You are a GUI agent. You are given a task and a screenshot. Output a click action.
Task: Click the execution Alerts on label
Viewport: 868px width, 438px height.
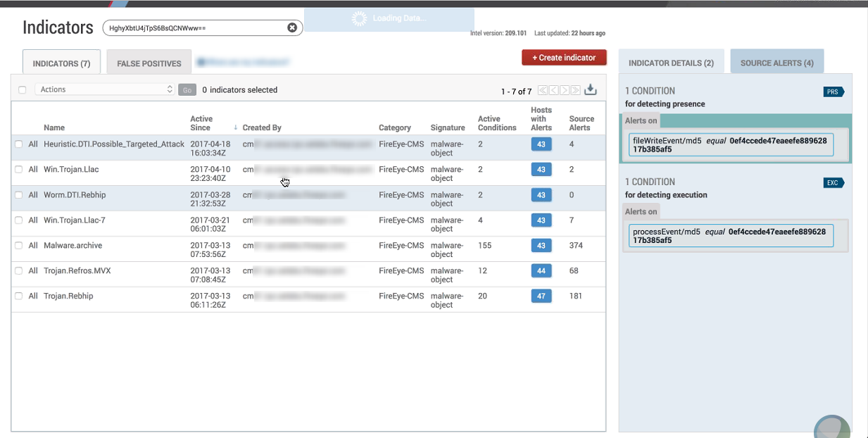pos(641,211)
